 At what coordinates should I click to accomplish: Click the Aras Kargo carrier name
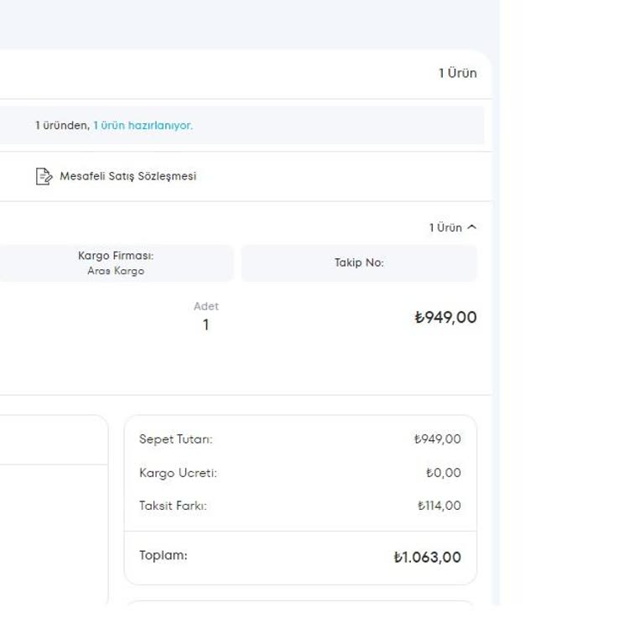(x=116, y=272)
